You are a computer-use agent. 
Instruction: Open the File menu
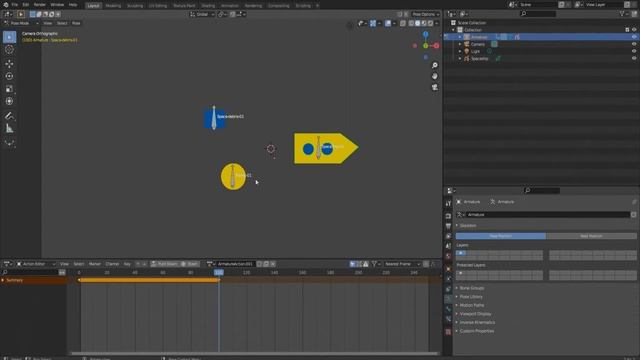tap(15, 5)
